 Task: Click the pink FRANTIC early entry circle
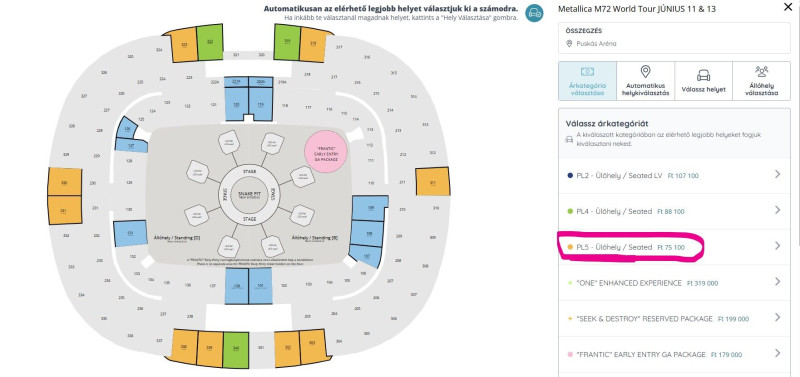(326, 152)
